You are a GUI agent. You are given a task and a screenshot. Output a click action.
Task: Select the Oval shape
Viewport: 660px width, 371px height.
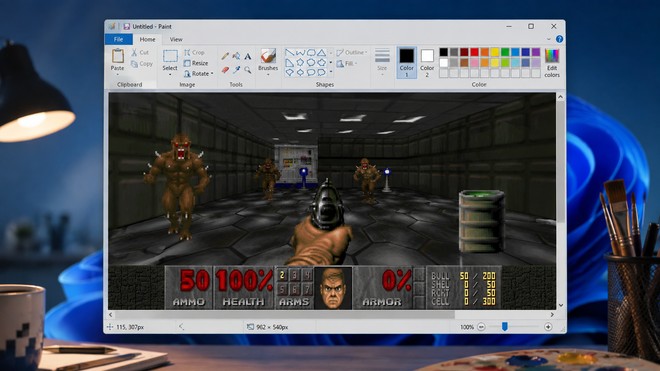coord(311,53)
